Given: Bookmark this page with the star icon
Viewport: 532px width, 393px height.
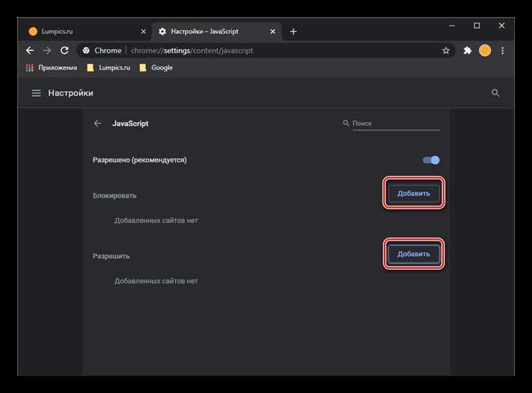Looking at the screenshot, I should pos(446,50).
